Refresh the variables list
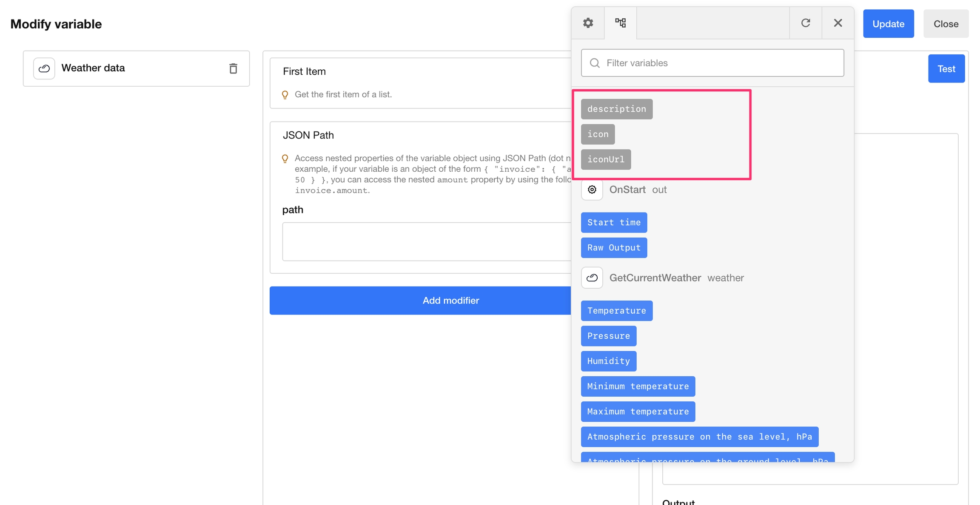The image size is (980, 505). pyautogui.click(x=806, y=23)
